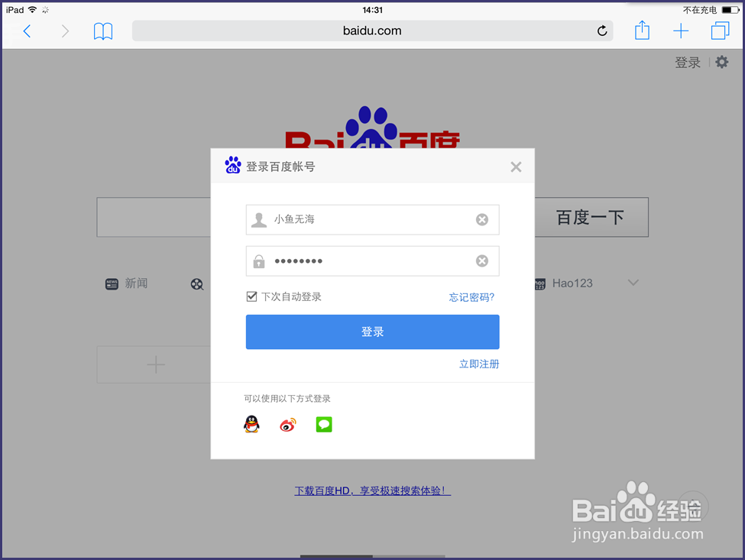Click the Baidu paw icon in dialog header
The image size is (745, 560).
point(233,165)
